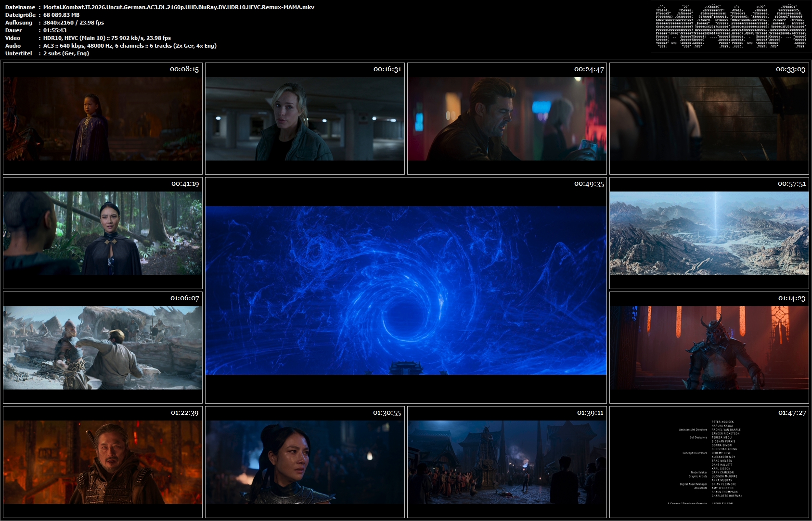Click the resolution value 3840x2160 / 23.98 fps
This screenshot has width=812, height=521.
[74, 23]
